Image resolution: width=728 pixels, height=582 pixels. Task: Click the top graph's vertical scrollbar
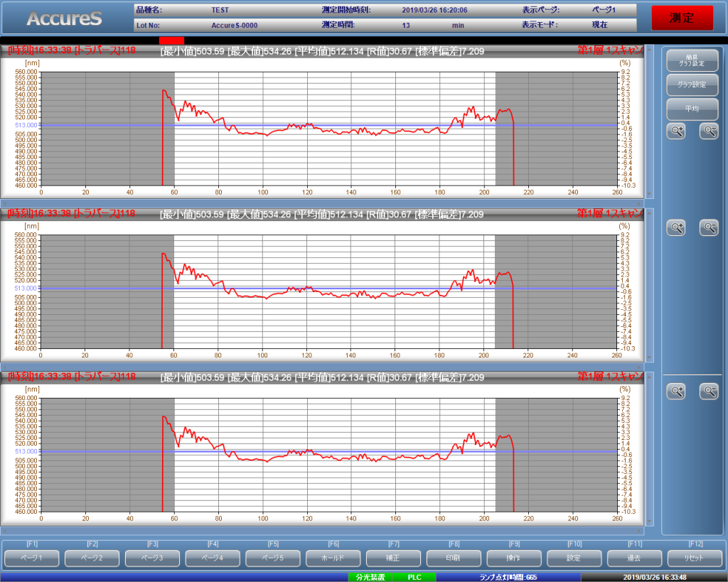tap(650, 122)
